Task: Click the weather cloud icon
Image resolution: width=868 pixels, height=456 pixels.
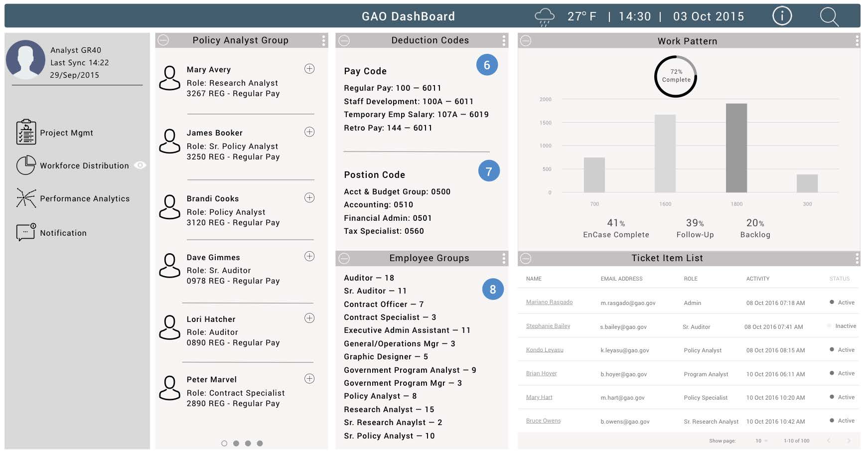Action: (x=544, y=16)
